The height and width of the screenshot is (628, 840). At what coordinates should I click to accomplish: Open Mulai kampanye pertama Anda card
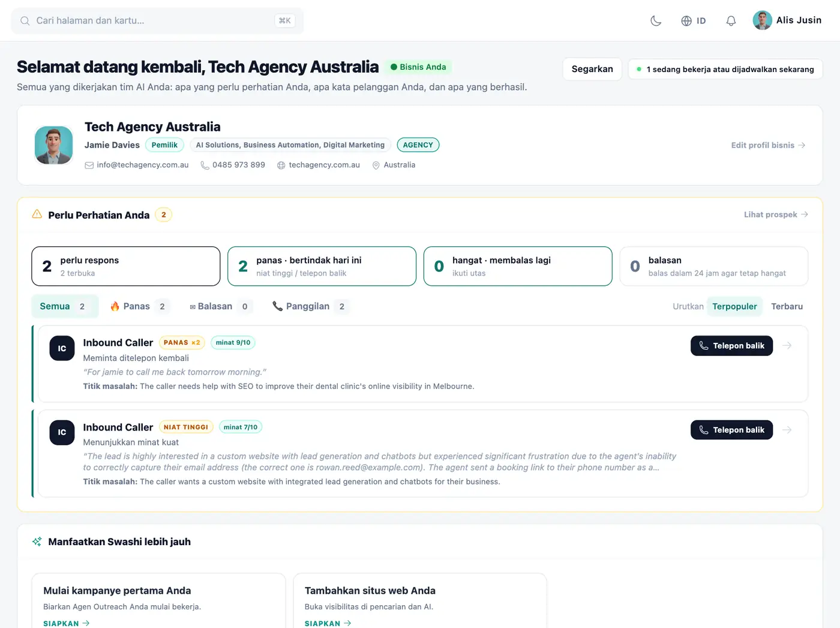(158, 600)
